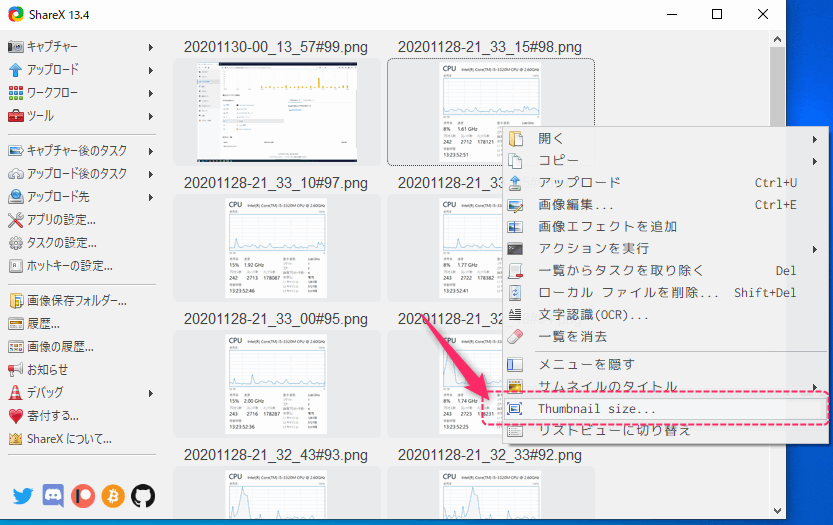833x525 pixels.
Task: Click the Thumbnail size icon
Action: [x=515, y=409]
